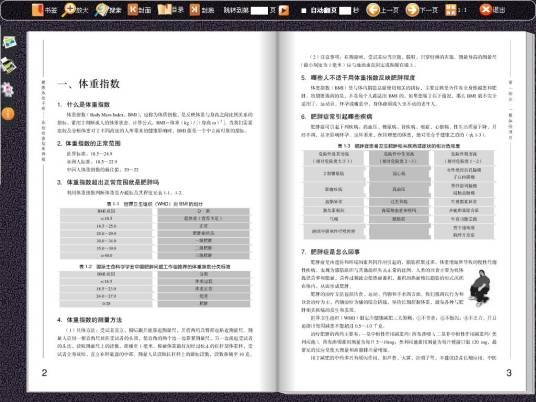This screenshot has height=402, width=536.
Task: Open the gear settings icon in sidebar
Action: 8,90
